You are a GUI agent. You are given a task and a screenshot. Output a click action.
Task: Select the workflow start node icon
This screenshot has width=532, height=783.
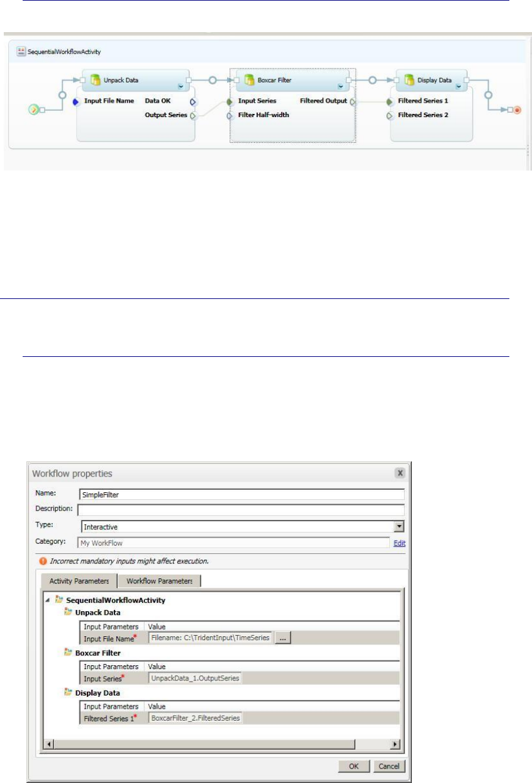click(x=35, y=110)
